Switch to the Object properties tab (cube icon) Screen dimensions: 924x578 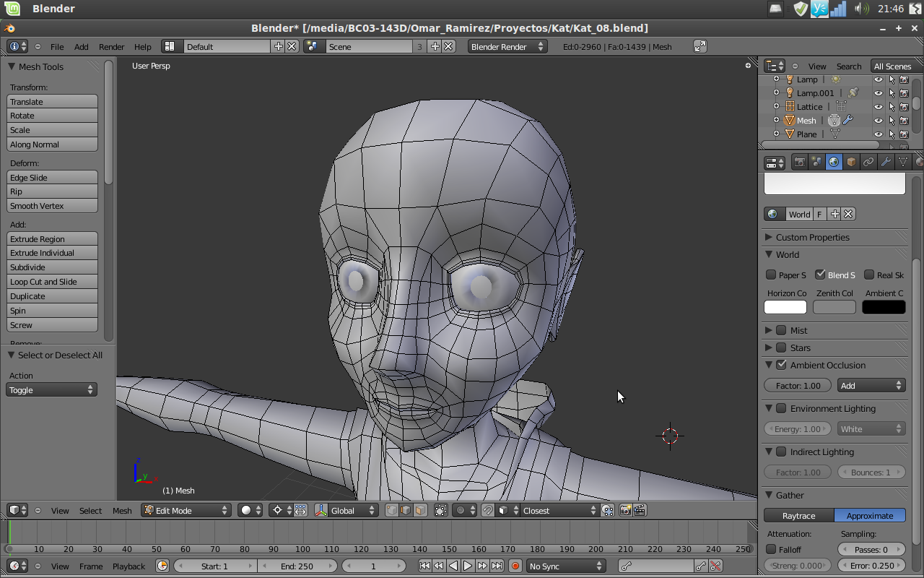pos(851,163)
